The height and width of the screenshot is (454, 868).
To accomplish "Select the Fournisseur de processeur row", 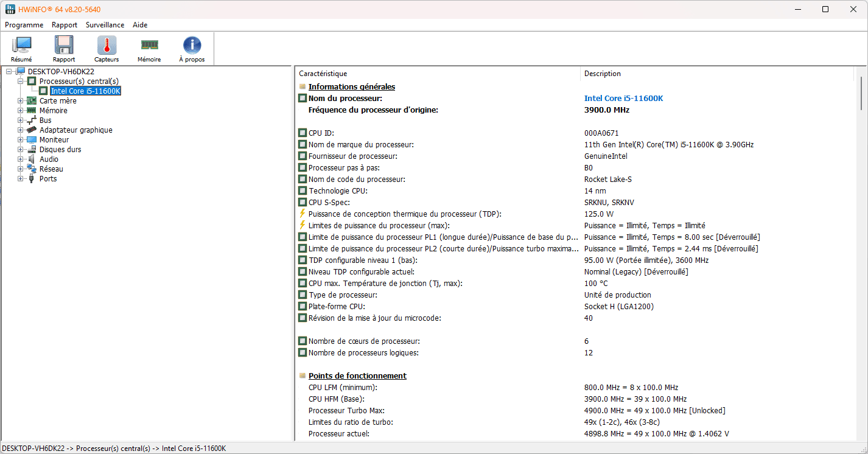I will point(576,156).
